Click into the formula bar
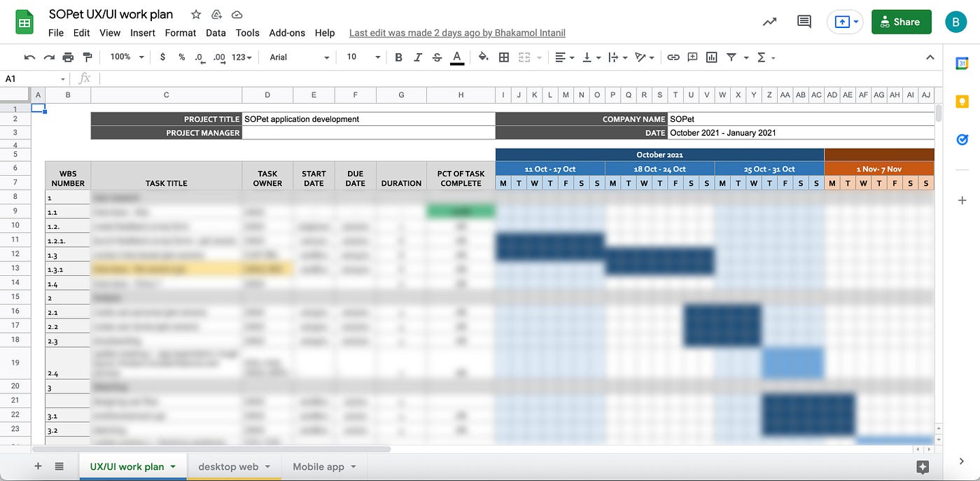Screen dimensions: 980x481 [518, 79]
